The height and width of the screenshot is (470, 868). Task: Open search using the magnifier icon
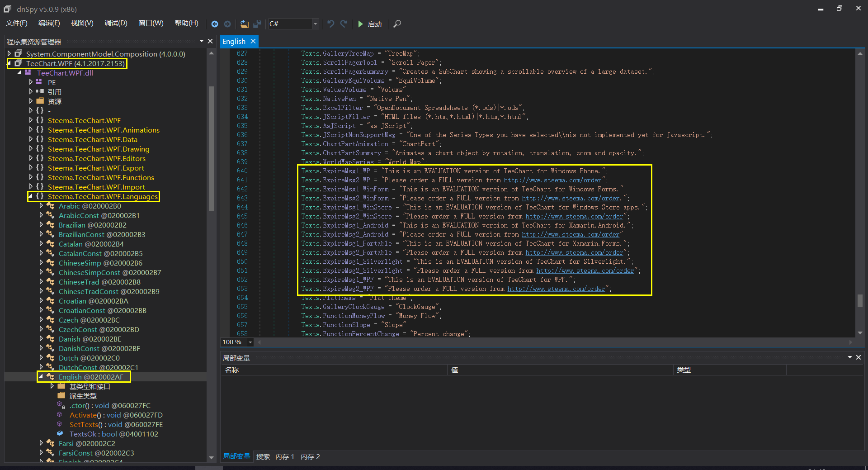click(397, 24)
